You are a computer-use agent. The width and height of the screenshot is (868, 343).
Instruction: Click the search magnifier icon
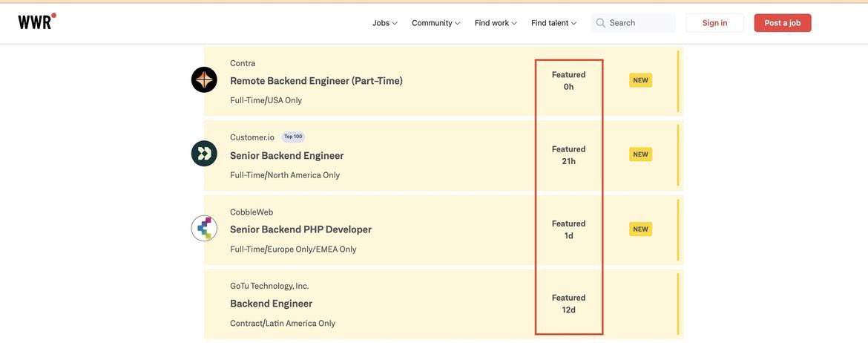point(600,23)
